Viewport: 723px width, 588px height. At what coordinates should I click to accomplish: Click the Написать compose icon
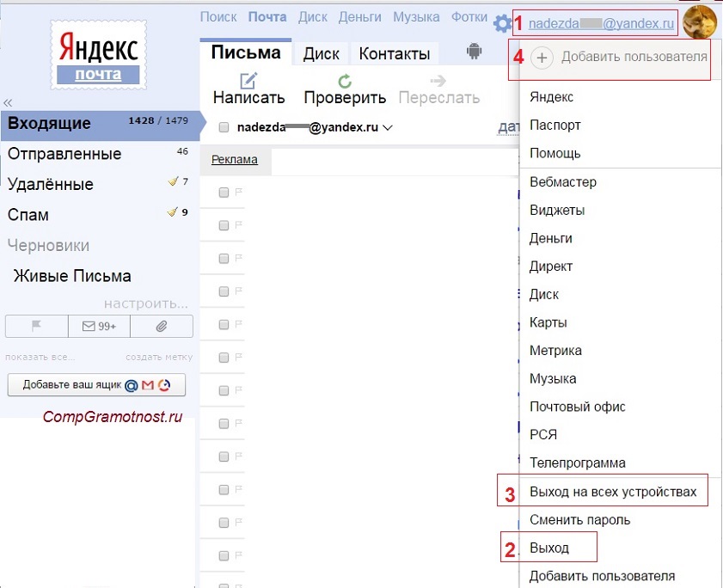[x=248, y=81]
